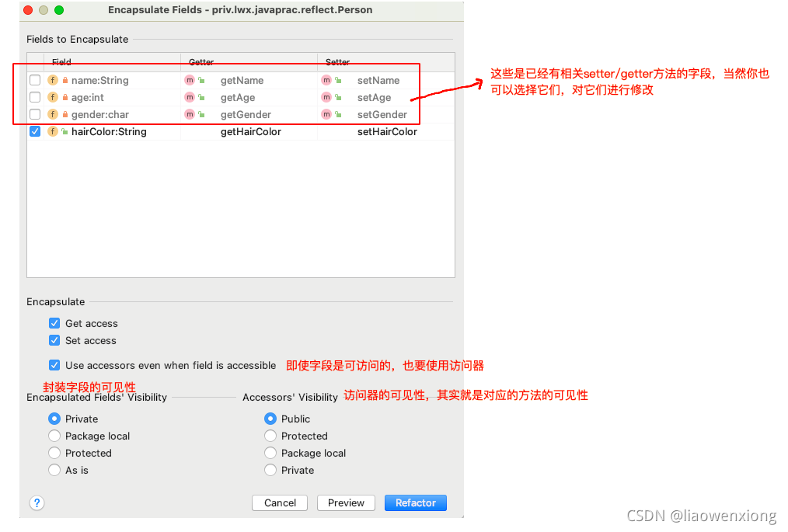Check the gender:char field checkbox
Image resolution: width=788 pixels, height=532 pixels.
[x=35, y=114]
